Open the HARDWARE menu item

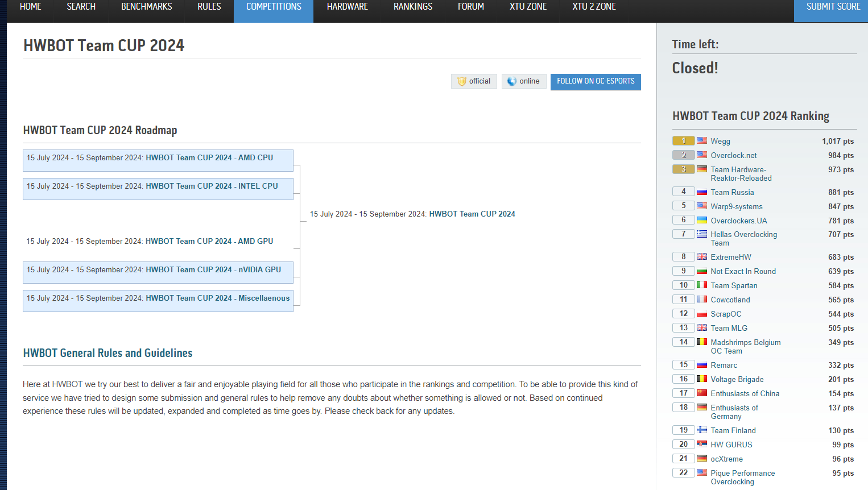tap(348, 7)
